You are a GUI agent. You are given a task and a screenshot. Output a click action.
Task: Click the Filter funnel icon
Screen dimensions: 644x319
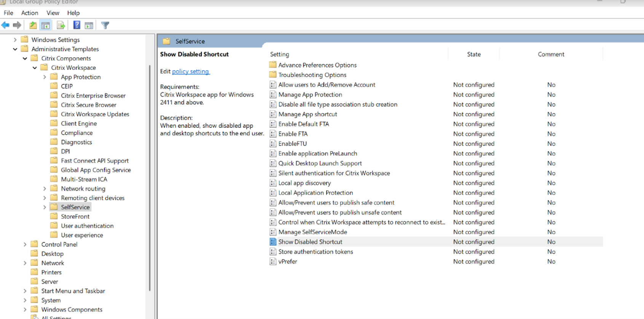pyautogui.click(x=105, y=26)
